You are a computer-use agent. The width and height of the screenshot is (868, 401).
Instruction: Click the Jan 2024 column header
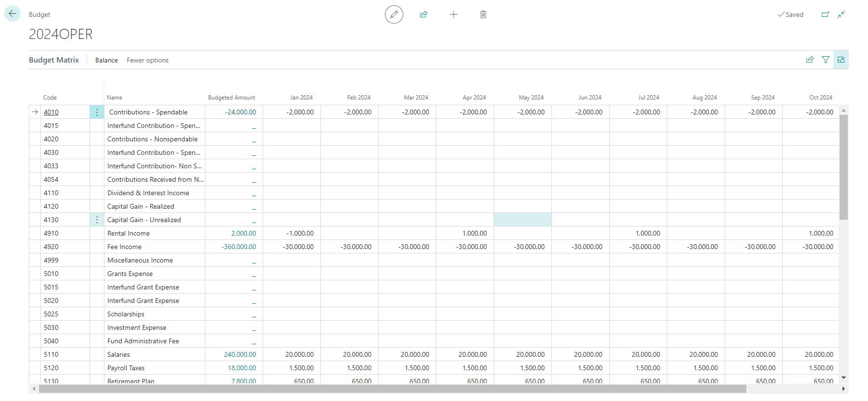point(302,98)
